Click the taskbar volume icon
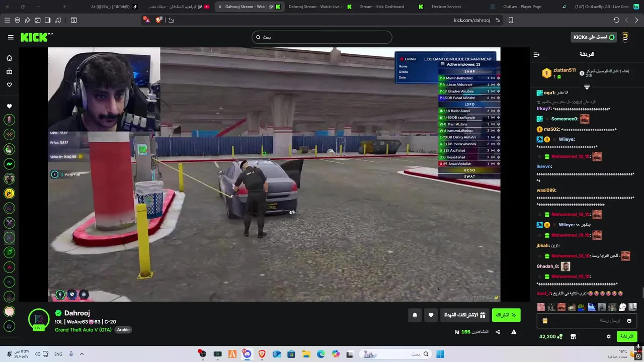This screenshot has width=644, height=362. [x=38, y=354]
